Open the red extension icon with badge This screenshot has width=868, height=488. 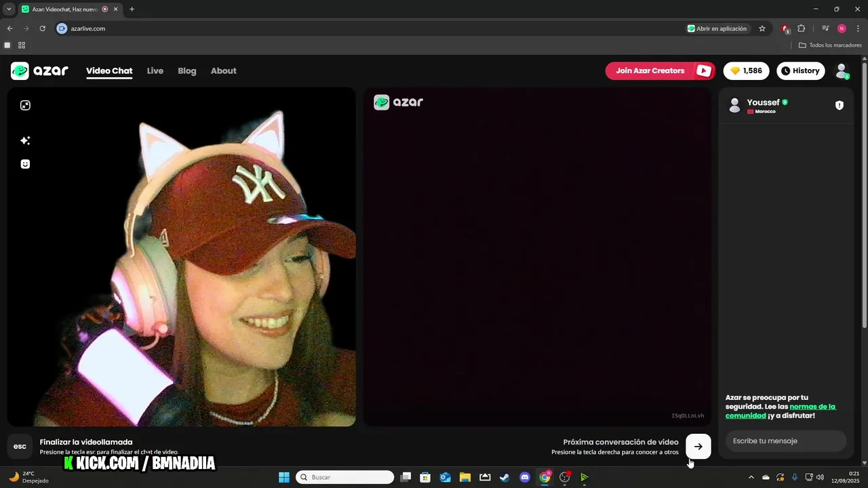click(785, 28)
